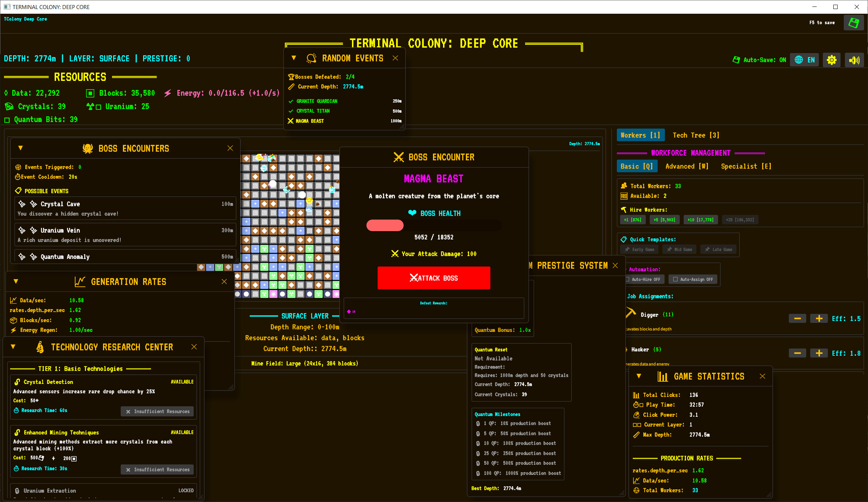This screenshot has width=868, height=502.
Task: Open the settings gear
Action: [832, 60]
